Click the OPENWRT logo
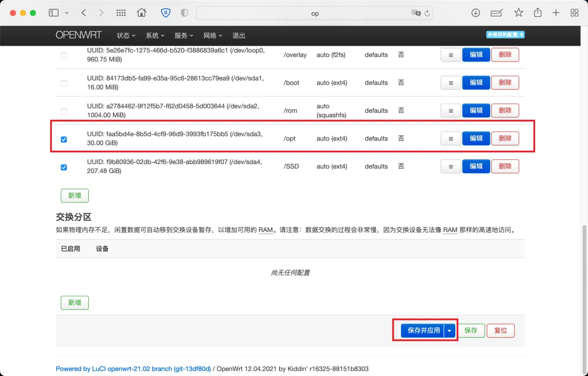The image size is (588, 376). click(78, 35)
